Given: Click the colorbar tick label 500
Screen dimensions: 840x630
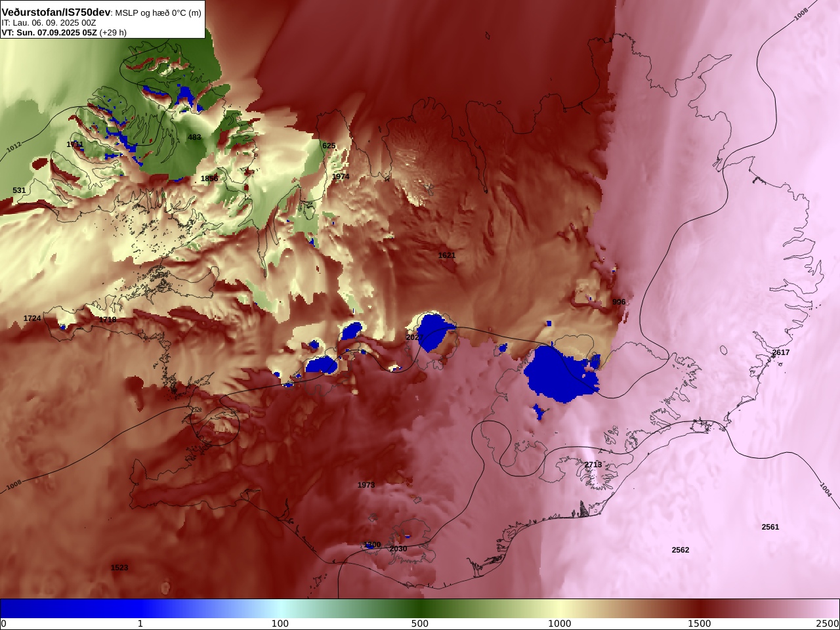Looking at the screenshot, I should click(x=420, y=623).
